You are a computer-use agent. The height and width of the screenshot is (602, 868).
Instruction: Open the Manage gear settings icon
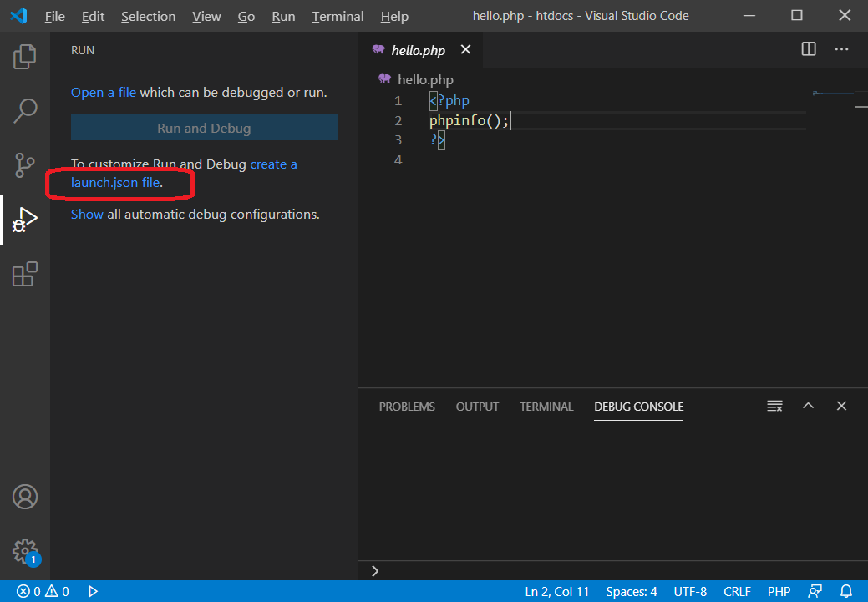point(25,551)
